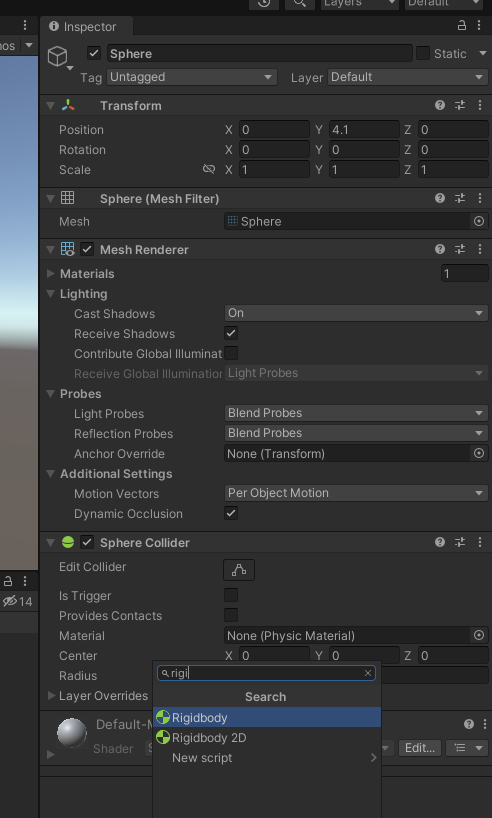Open the New script submenu
This screenshot has height=818, width=492.
point(267,757)
